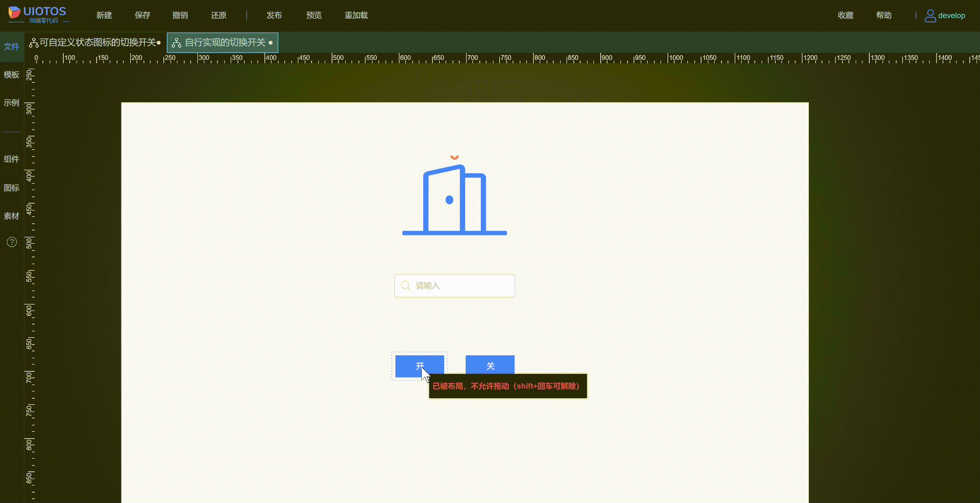Focus the 请输入 search input field
980x503 pixels.
[454, 286]
